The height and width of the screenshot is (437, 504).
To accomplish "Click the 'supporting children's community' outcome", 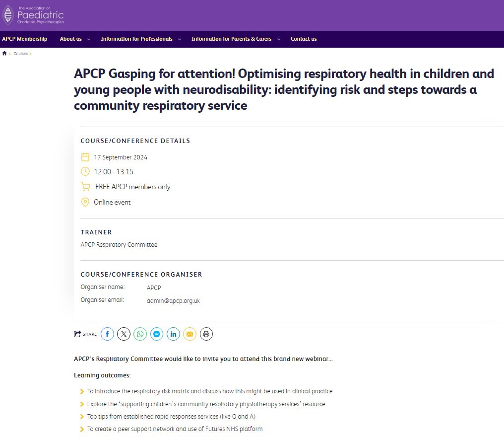I will click(x=206, y=404).
